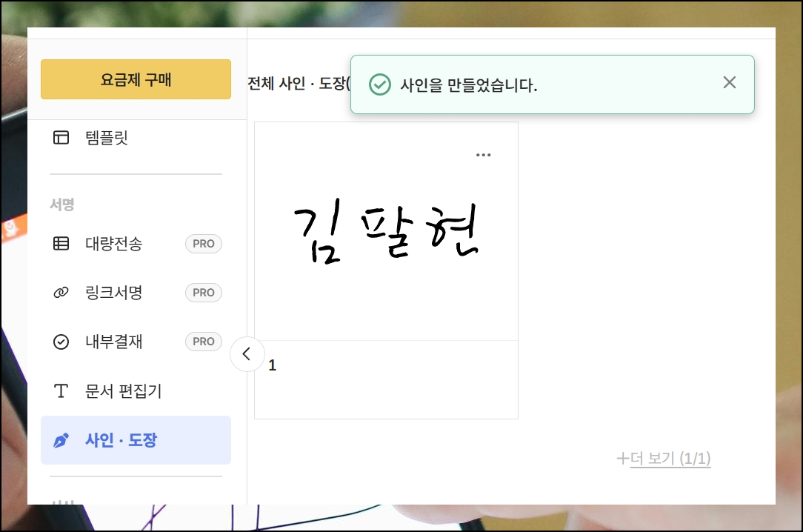Click the PRO badge next to 링크서명
Viewport: 803px width, 532px height.
[x=203, y=293]
